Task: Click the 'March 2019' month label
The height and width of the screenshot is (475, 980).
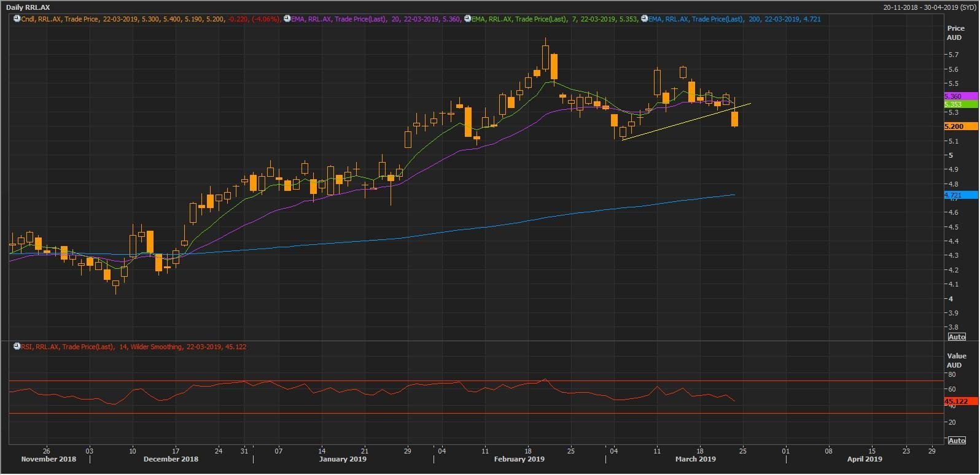Action: click(x=695, y=459)
